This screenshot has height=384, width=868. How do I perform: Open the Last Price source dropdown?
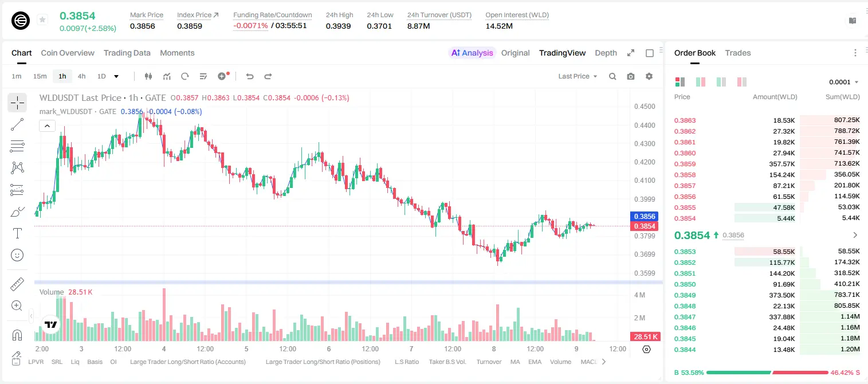[x=578, y=76]
